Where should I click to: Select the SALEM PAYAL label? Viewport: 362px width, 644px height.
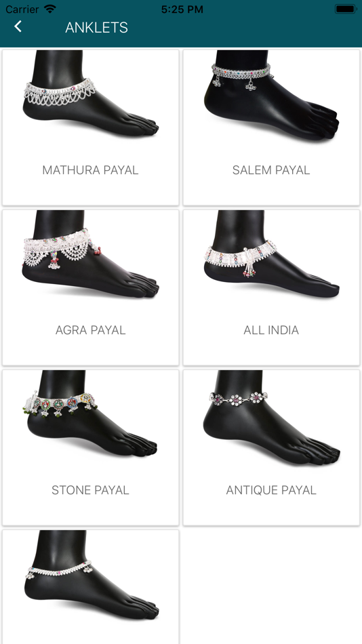[x=271, y=170]
